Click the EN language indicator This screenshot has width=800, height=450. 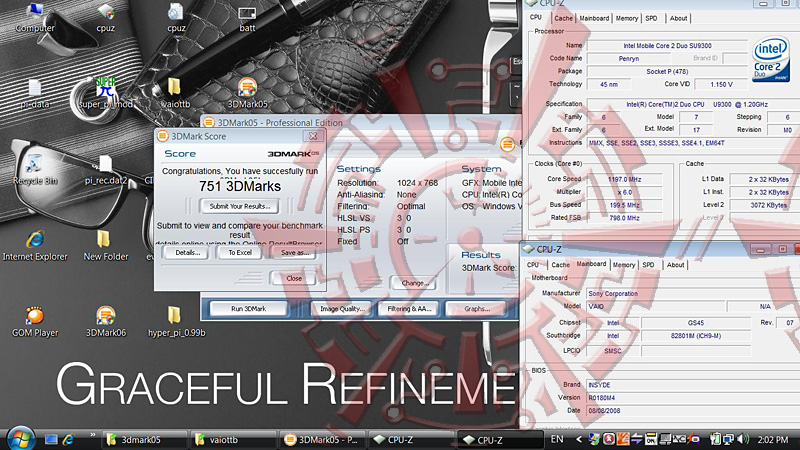tap(557, 439)
